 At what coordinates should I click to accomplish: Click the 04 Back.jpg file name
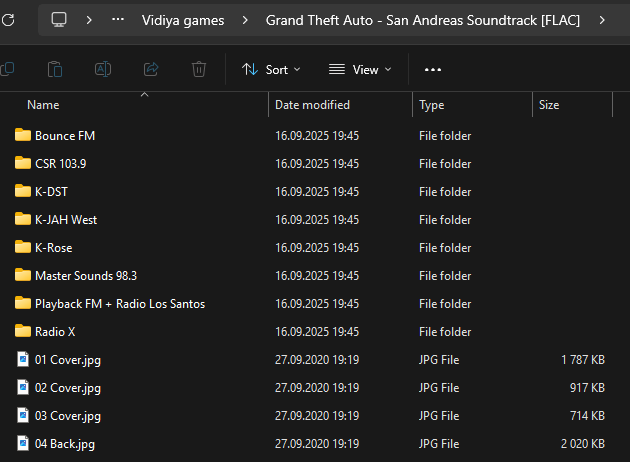coord(65,444)
